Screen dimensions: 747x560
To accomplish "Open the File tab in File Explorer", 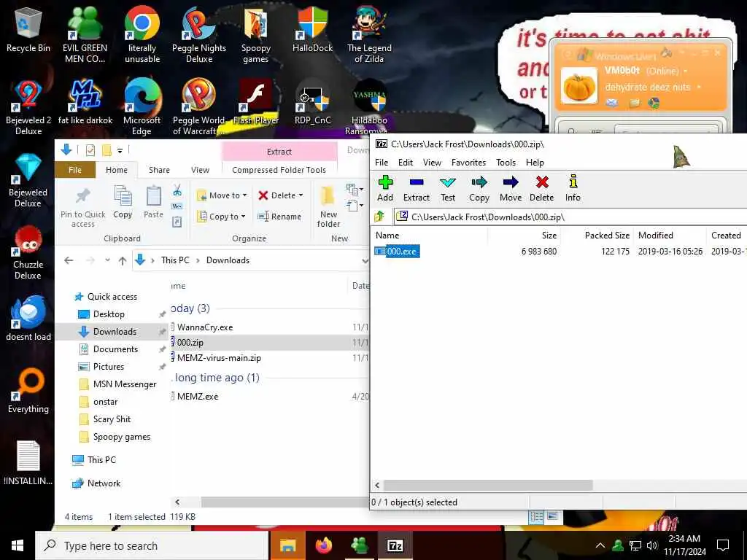I will click(75, 170).
